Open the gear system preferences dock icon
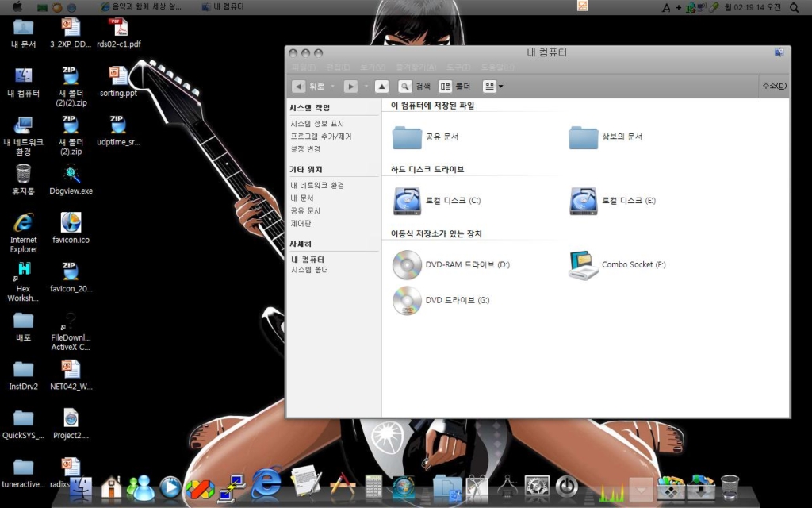The image size is (812, 508). (537, 488)
